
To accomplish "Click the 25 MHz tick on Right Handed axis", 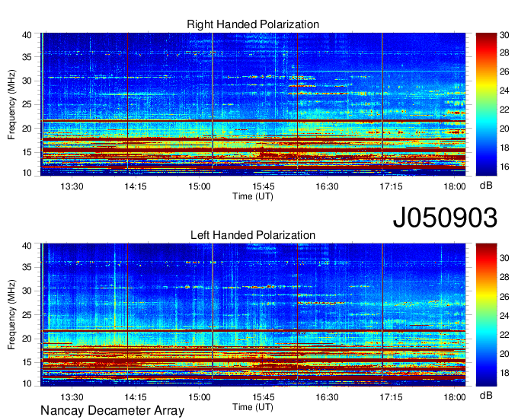I will (27, 104).
